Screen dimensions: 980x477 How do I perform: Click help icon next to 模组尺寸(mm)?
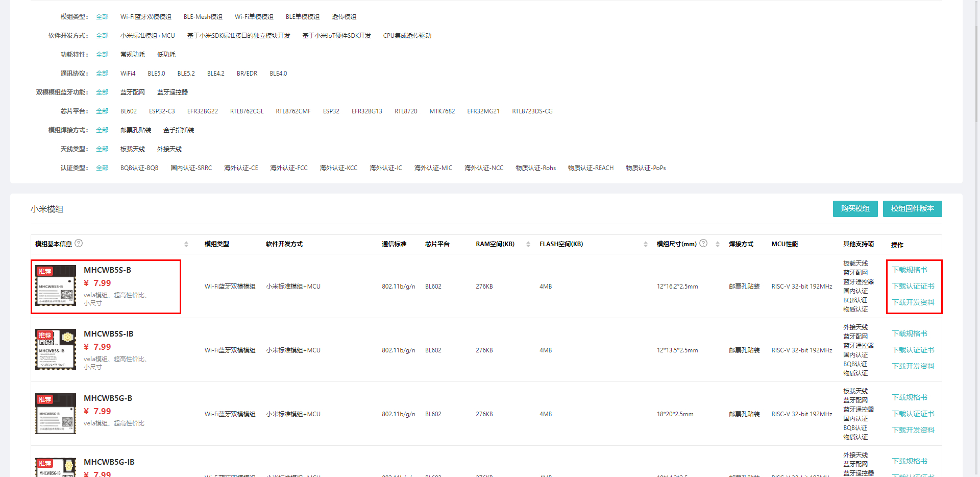[x=703, y=244]
